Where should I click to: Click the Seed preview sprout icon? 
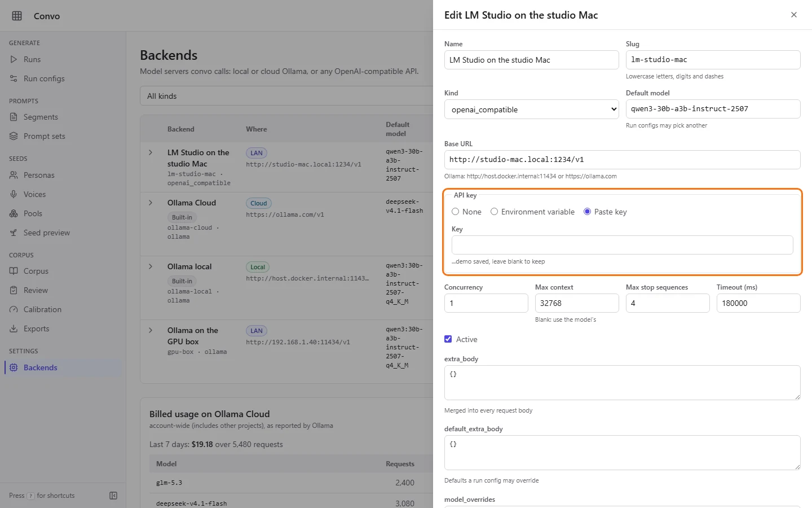pos(14,233)
